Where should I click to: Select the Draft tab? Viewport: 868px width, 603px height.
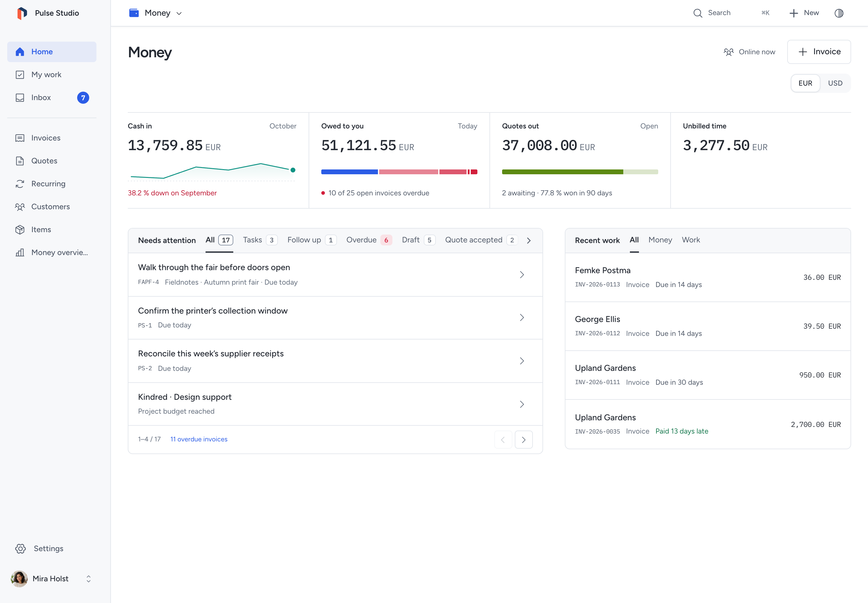(x=419, y=240)
